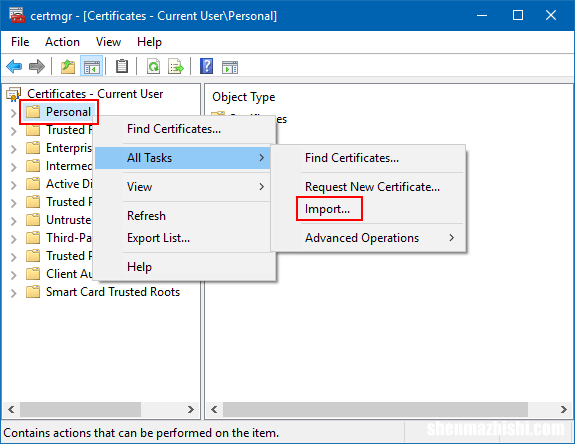Click the Object Type column header

[x=243, y=97]
